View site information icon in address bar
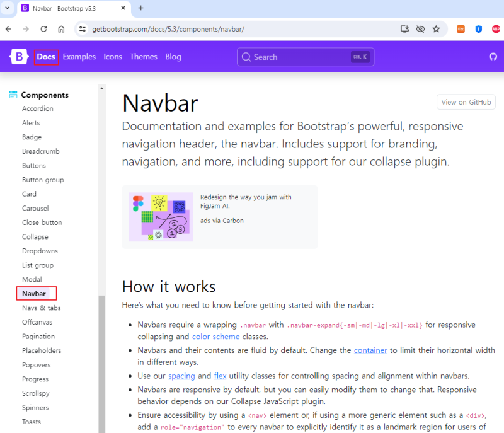Image resolution: width=504 pixels, height=433 pixels. click(x=83, y=29)
